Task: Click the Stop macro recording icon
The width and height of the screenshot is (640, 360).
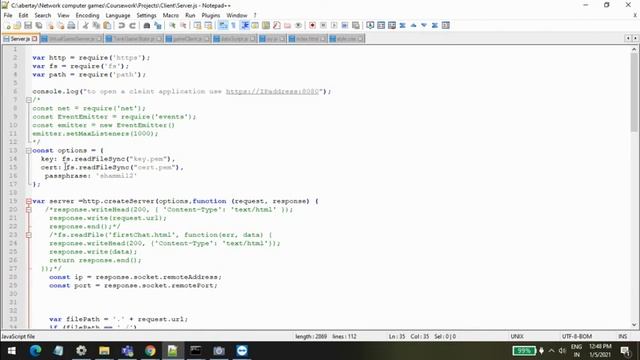Action: [323, 26]
